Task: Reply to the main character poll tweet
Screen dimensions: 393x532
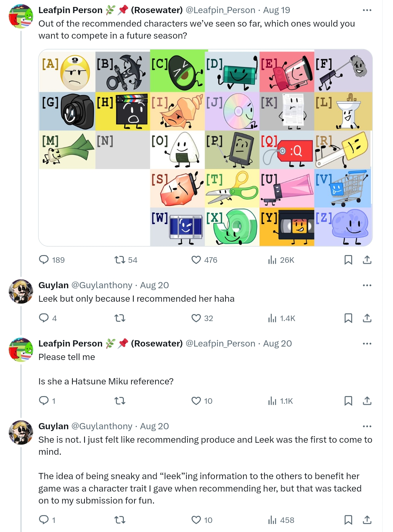Action: 44,260
